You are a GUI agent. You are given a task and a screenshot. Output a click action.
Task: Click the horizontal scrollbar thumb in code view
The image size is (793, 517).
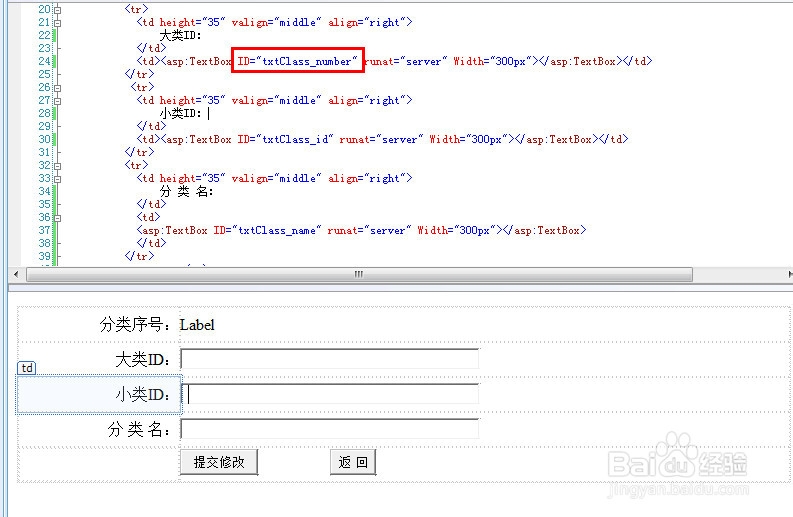pyautogui.click(x=359, y=274)
